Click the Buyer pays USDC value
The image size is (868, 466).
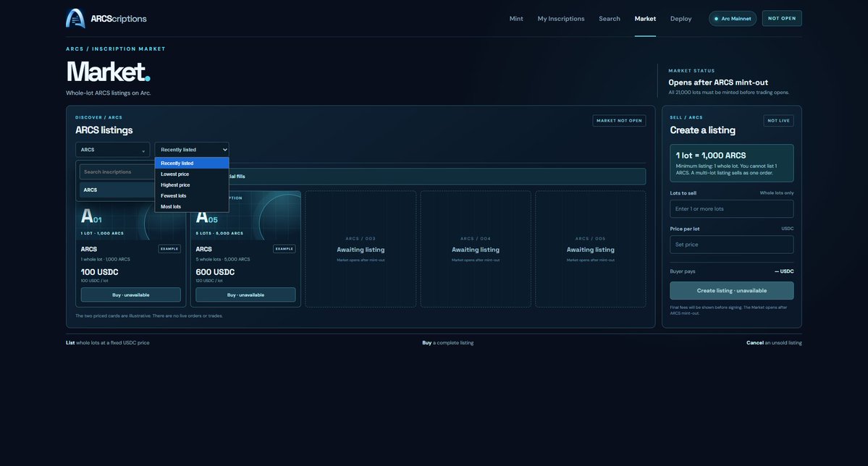click(x=784, y=271)
